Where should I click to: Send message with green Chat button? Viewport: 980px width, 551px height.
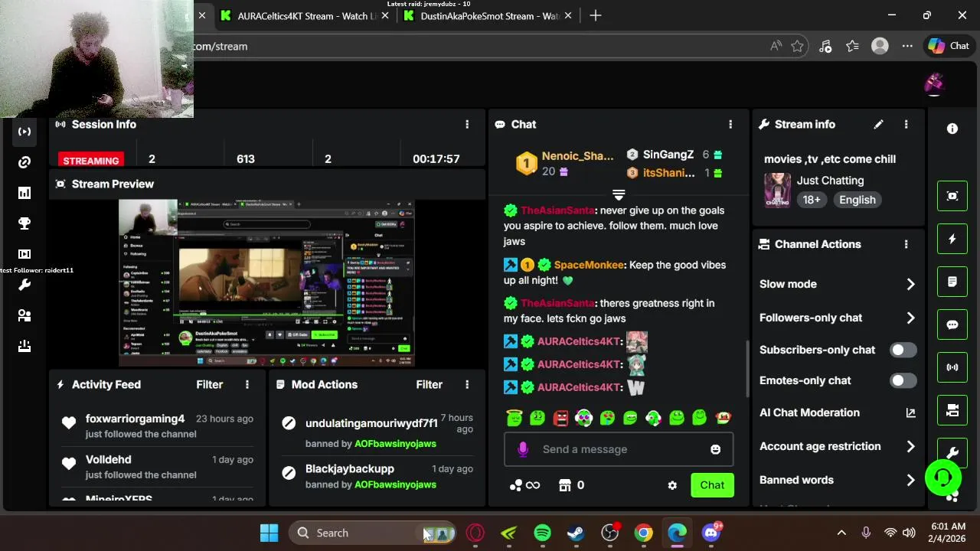click(712, 485)
